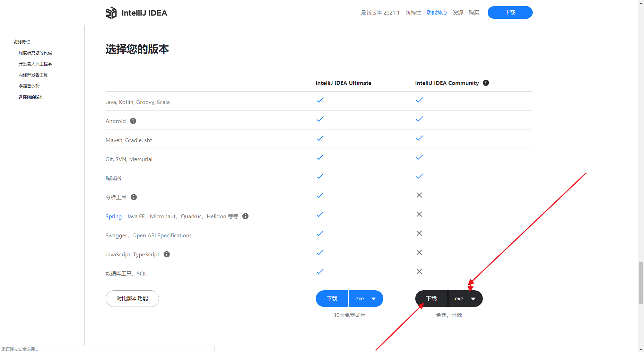The image size is (644, 353).
Task: Click the 免费, 开源 text
Action: point(449,315)
